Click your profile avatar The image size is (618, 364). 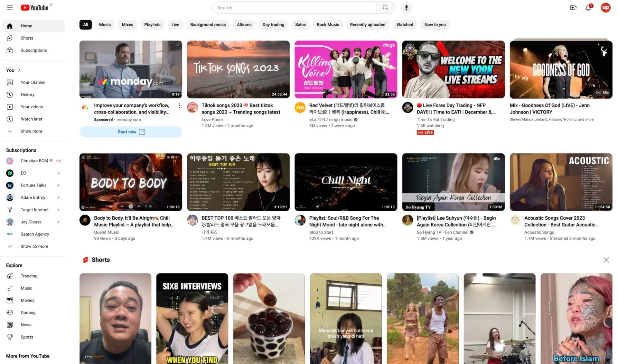pos(605,7)
